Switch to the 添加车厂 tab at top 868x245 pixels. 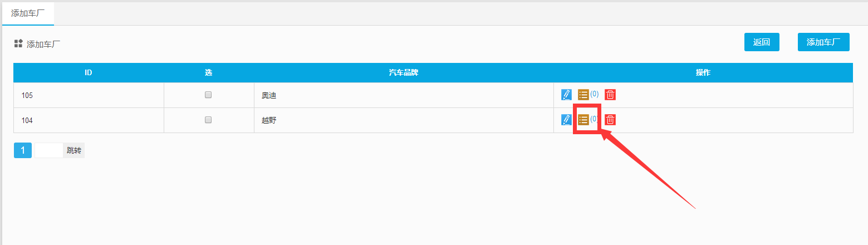click(x=28, y=13)
